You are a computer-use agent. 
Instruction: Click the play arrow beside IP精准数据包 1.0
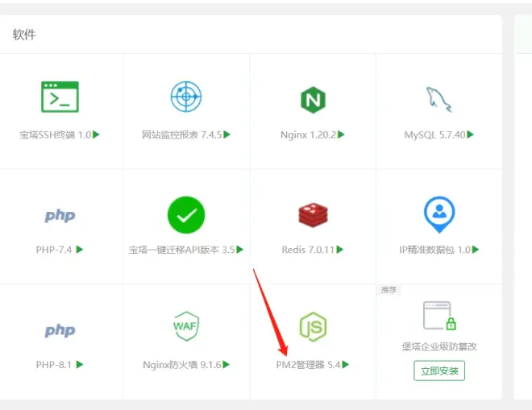pos(476,250)
